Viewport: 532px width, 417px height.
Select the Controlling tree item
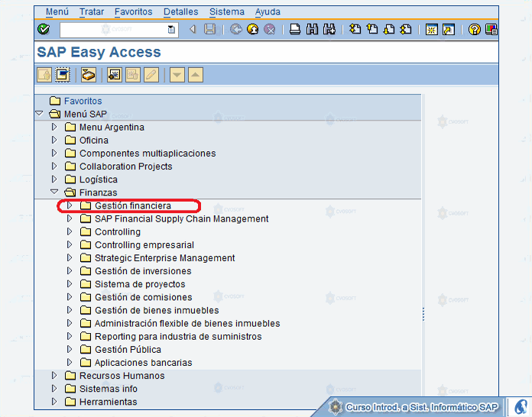118,232
